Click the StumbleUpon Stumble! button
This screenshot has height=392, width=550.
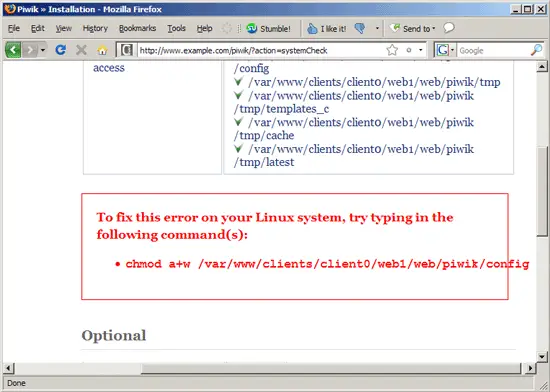[x=268, y=28]
